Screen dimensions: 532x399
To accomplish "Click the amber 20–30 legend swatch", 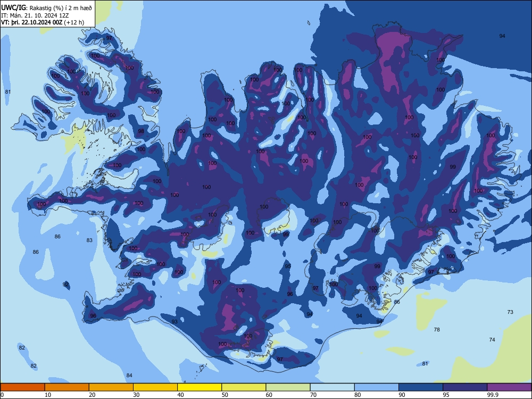I will [111, 387].
